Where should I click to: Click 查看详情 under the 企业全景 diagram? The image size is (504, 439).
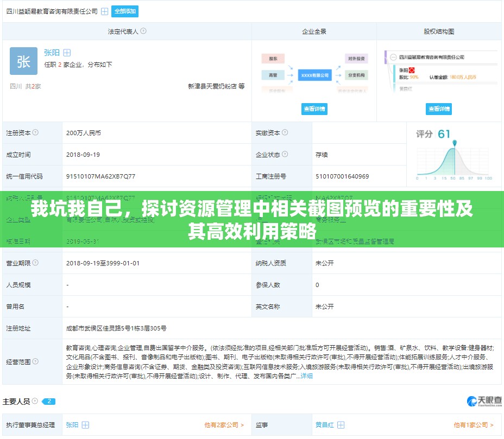click(x=314, y=109)
